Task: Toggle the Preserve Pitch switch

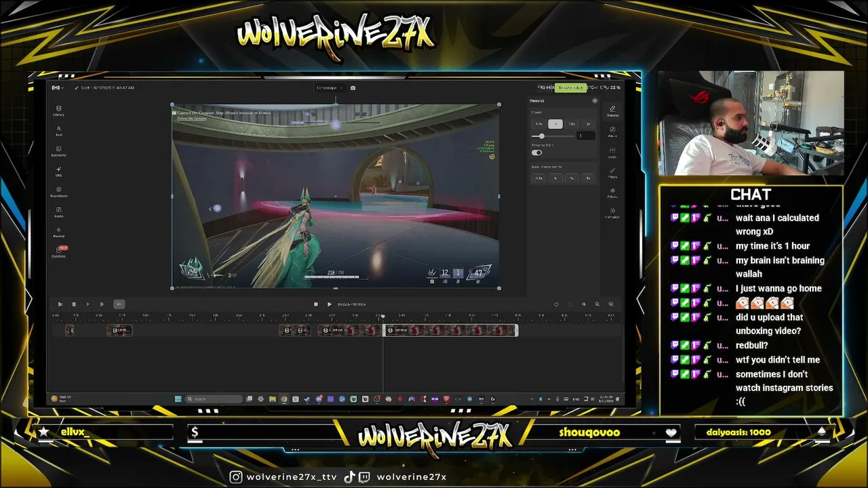Action: click(537, 152)
